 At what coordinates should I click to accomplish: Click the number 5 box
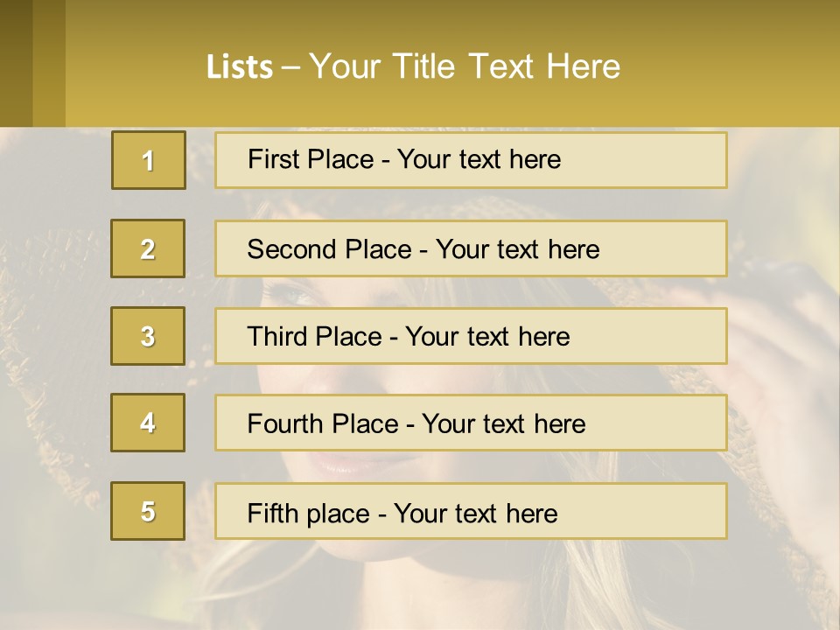coord(148,511)
